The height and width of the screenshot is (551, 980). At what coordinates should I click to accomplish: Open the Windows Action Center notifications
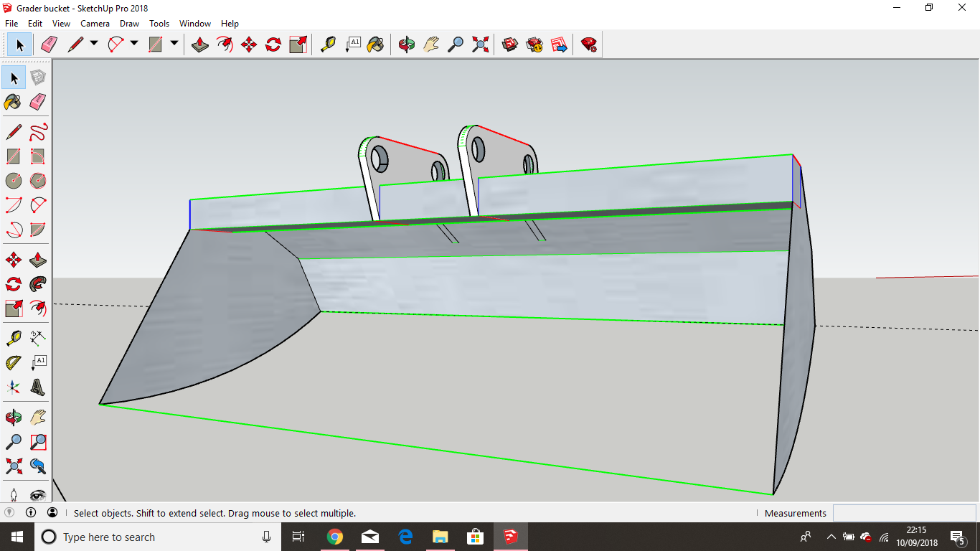pyautogui.click(x=957, y=537)
